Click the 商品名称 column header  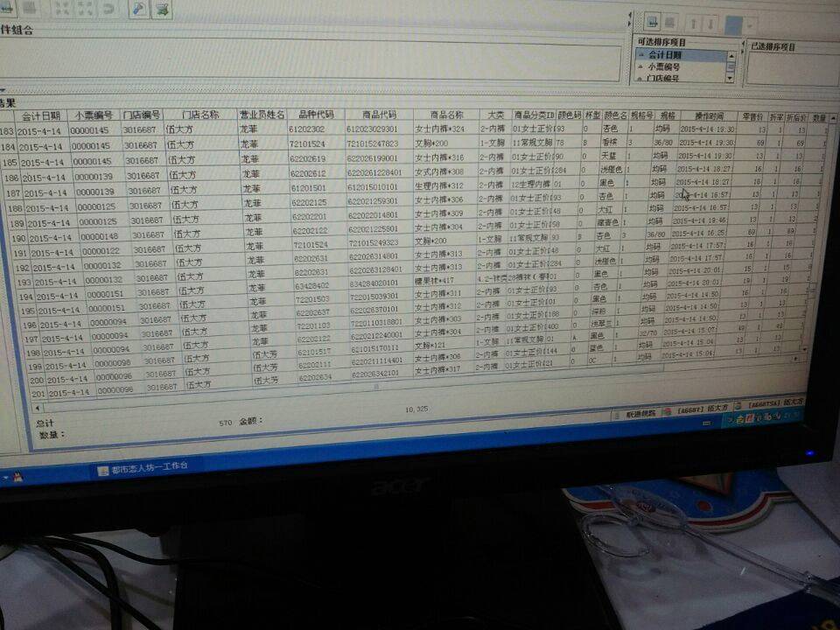click(445, 115)
